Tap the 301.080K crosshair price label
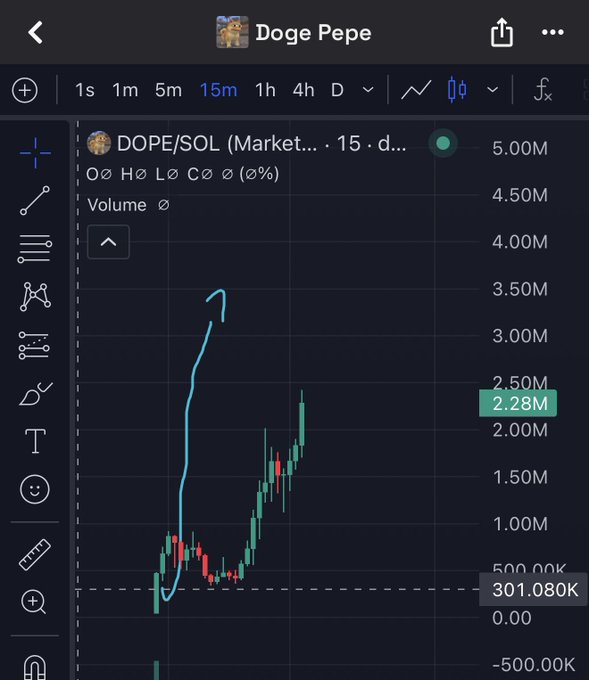This screenshot has width=589, height=680. 533,589
